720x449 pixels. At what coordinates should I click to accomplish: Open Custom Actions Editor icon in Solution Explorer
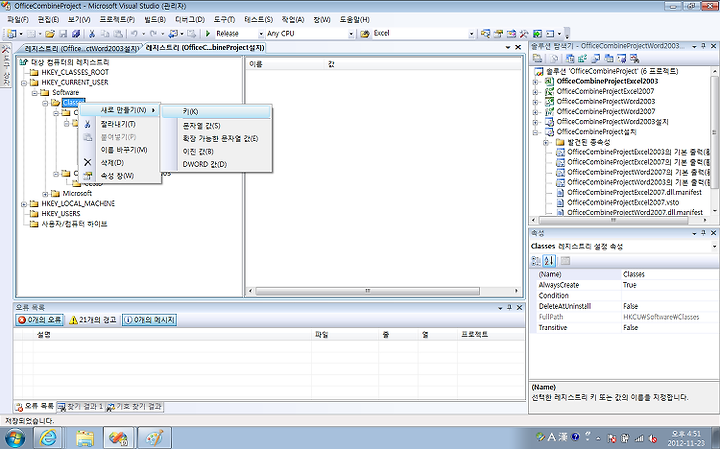click(x=622, y=58)
